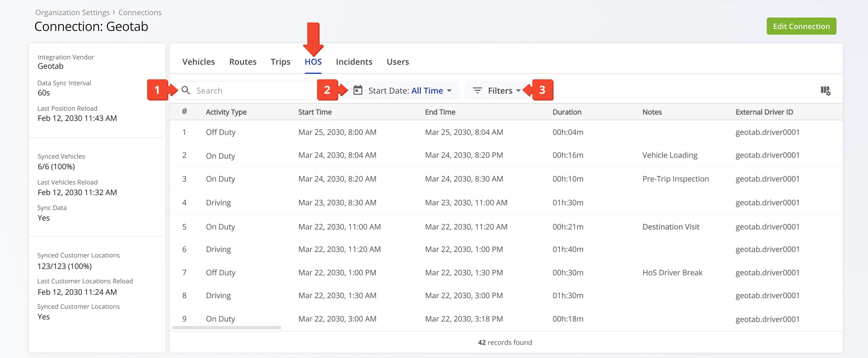Click the External Driver ID column header
Viewport: 868px width, 358px height.
[x=765, y=112]
